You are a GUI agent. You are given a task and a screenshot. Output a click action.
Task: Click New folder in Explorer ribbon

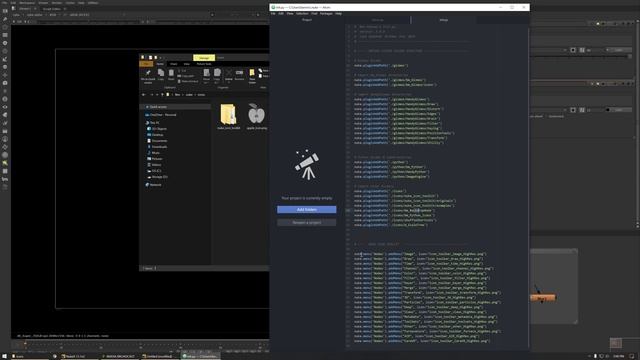(x=252, y=76)
